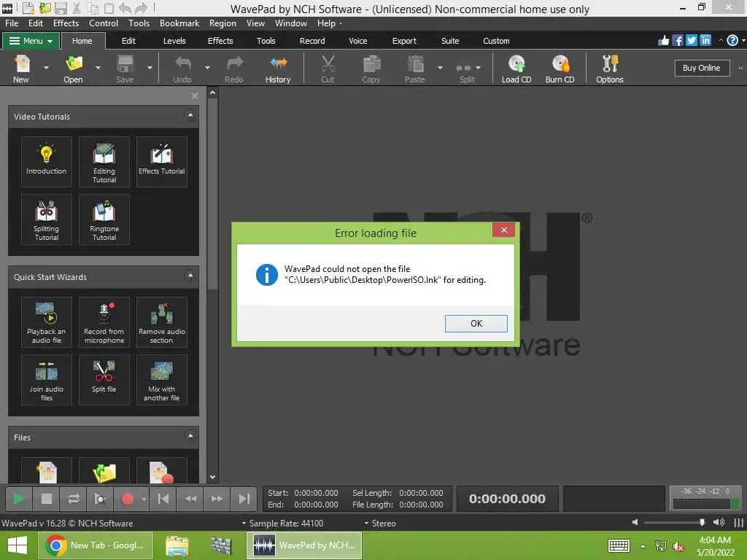Switch to the Levels ribbon tab
The height and width of the screenshot is (560, 747).
pyautogui.click(x=174, y=41)
